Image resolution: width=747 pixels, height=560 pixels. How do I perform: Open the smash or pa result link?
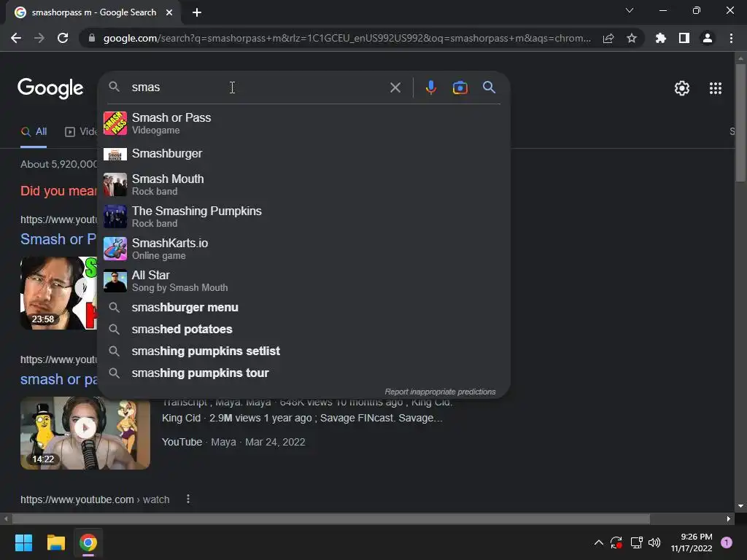(58, 379)
